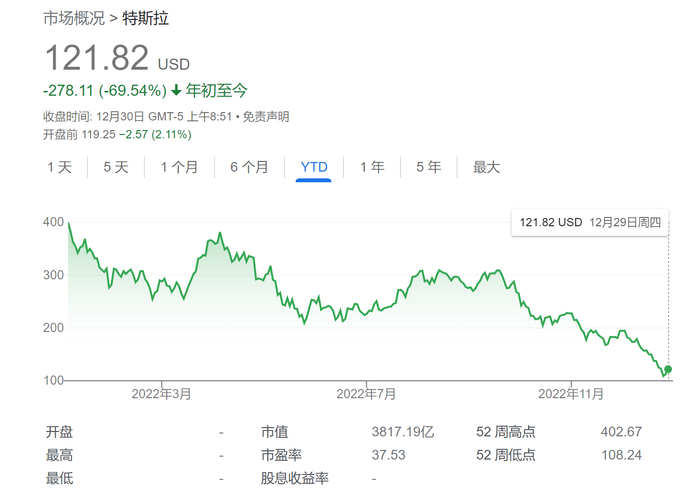Click the 400 y-axis label
The width and height of the screenshot is (700, 493).
pos(54,222)
